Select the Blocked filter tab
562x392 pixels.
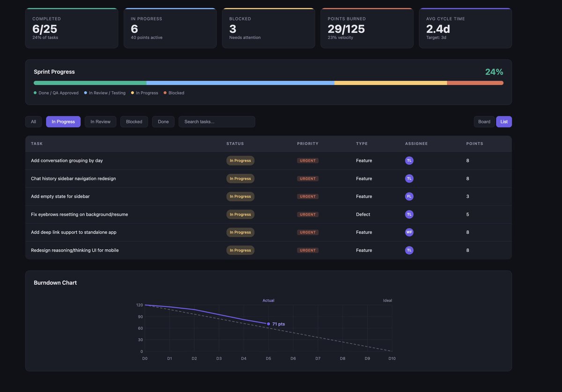(x=134, y=122)
